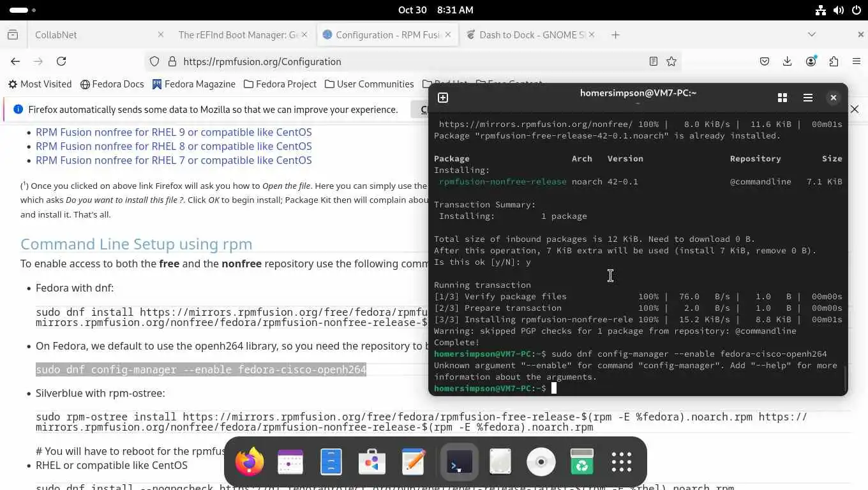Click highlighted config-manager command text
This screenshot has width=868, height=490.
(x=201, y=369)
